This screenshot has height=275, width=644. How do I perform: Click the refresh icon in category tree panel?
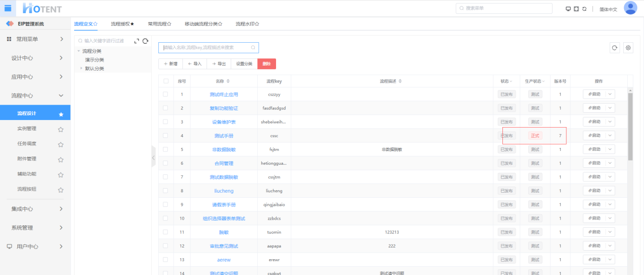coord(145,41)
